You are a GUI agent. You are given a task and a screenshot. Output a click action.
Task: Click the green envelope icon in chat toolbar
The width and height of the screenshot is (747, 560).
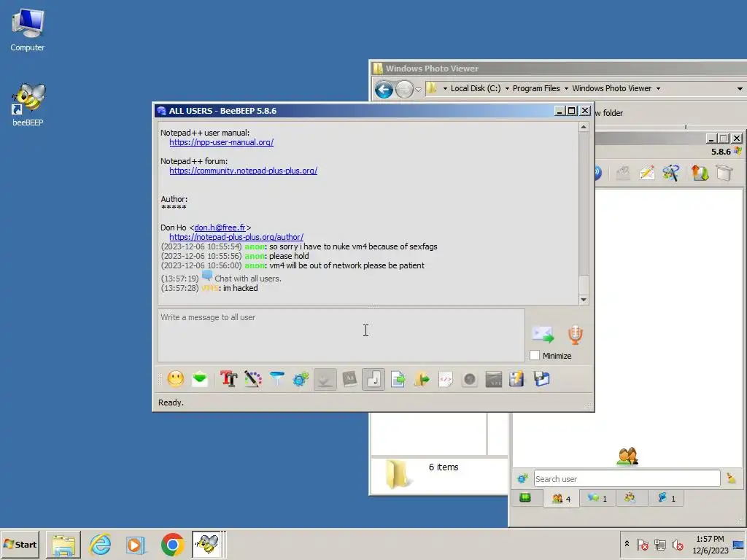point(200,379)
